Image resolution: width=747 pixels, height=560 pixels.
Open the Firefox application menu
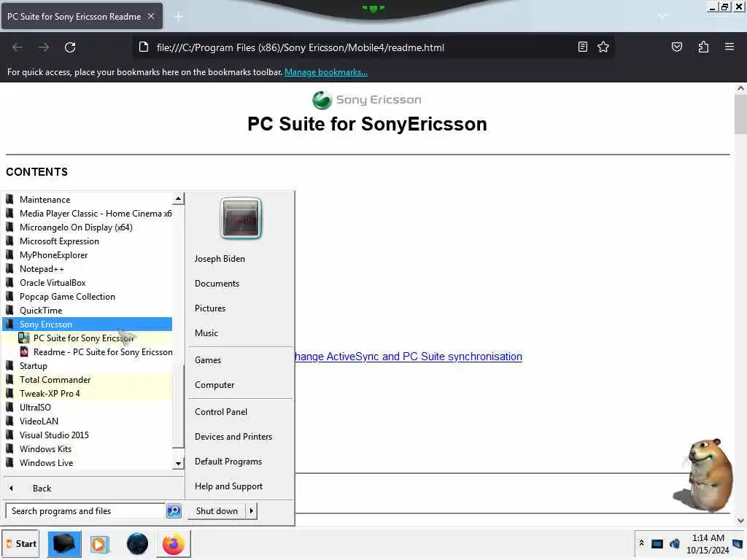(729, 47)
